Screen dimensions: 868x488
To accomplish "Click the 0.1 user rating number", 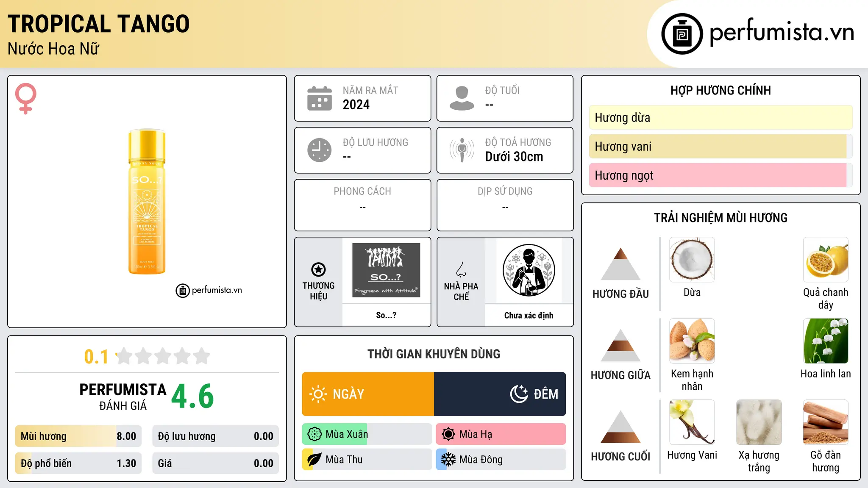I will pyautogui.click(x=96, y=357).
